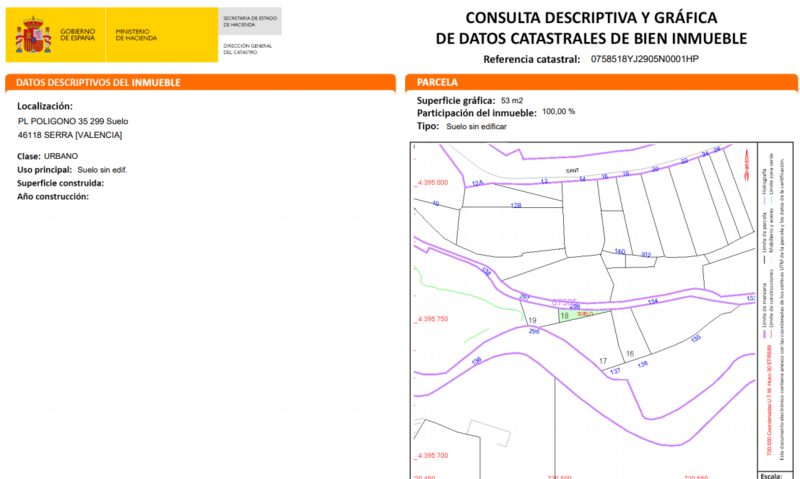Click the SANT street label on map
Viewport: 800px width, 479px height.
click(572, 171)
